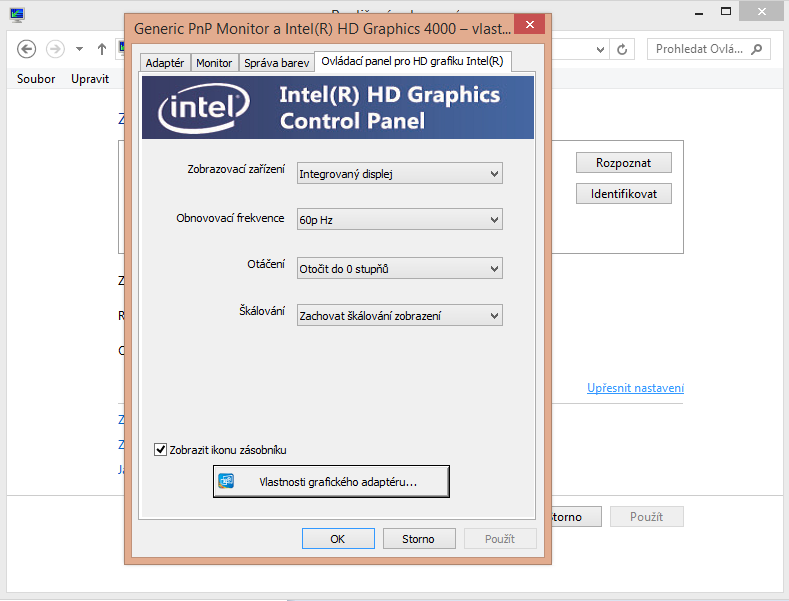The height and width of the screenshot is (601, 789).
Task: Click Rozpoznat button in background window
Action: coord(623,163)
